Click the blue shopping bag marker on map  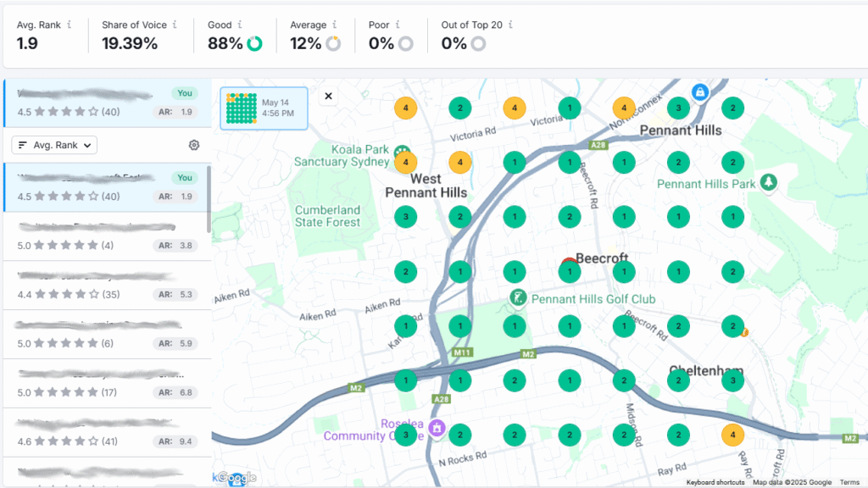click(699, 91)
